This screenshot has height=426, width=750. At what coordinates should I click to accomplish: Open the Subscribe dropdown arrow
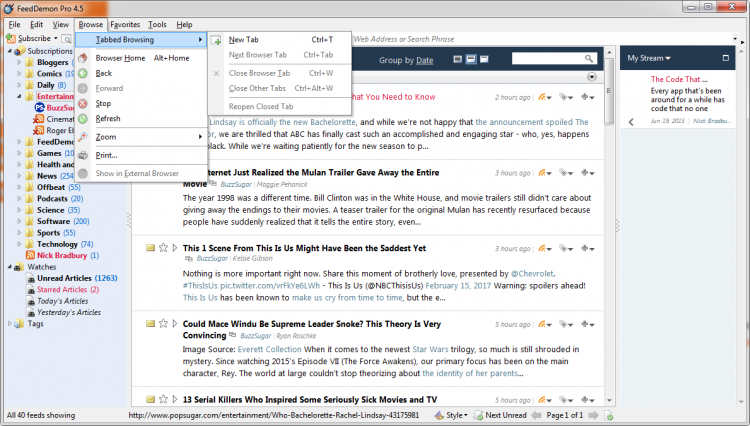pyautogui.click(x=55, y=38)
